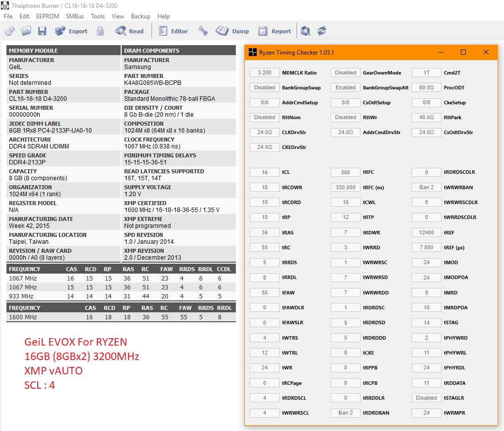Viewport: 504px width, 431px height.
Task: Click the tPHYRDL value field
Action: tap(427, 367)
